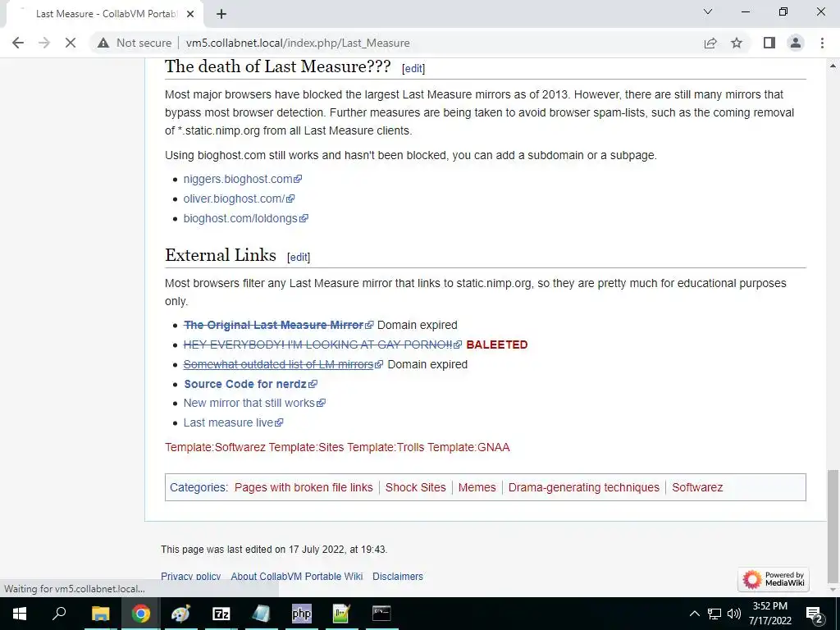Viewport: 840px width, 630px height.
Task: Open the Template:Softwarez red link
Action: pos(215,447)
